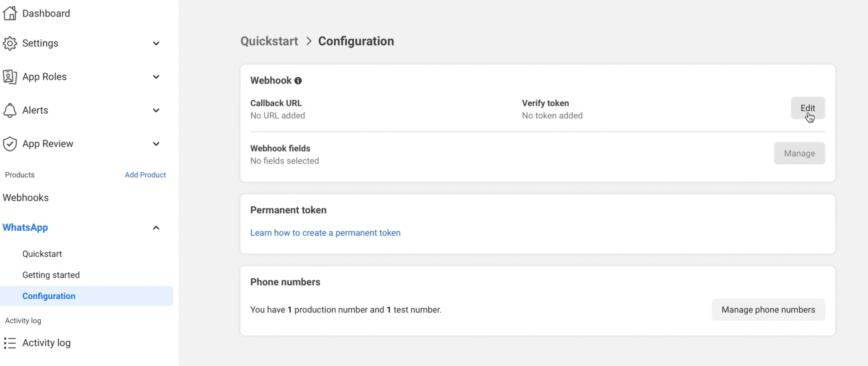Expand the Alerts section chevron

(x=156, y=110)
